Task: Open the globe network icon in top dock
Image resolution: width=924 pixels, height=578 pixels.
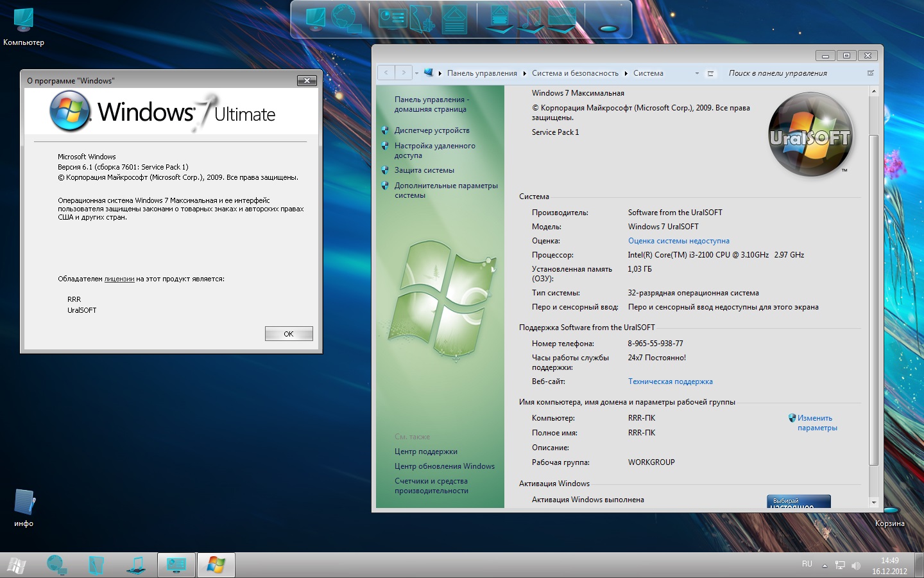Action: 347,19
